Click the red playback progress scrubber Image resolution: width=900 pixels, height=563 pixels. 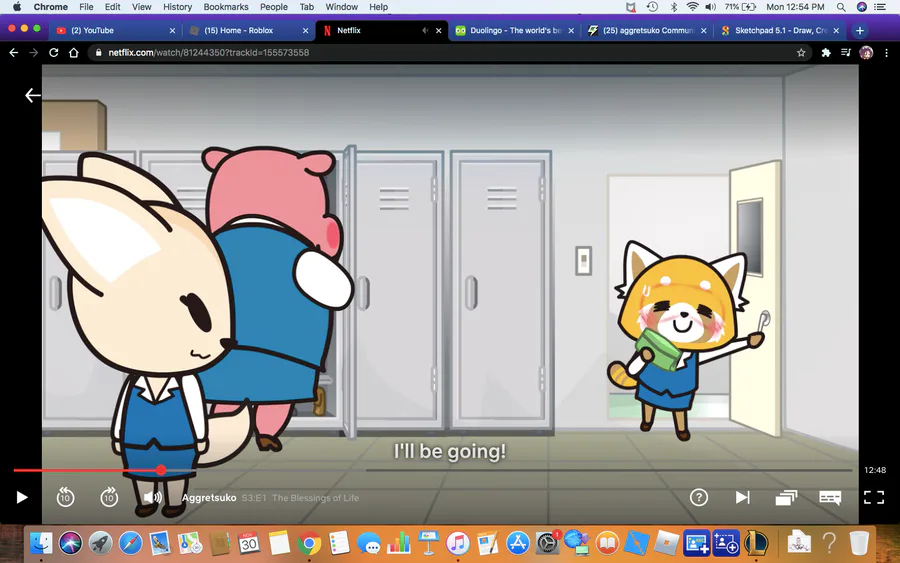pyautogui.click(x=161, y=470)
